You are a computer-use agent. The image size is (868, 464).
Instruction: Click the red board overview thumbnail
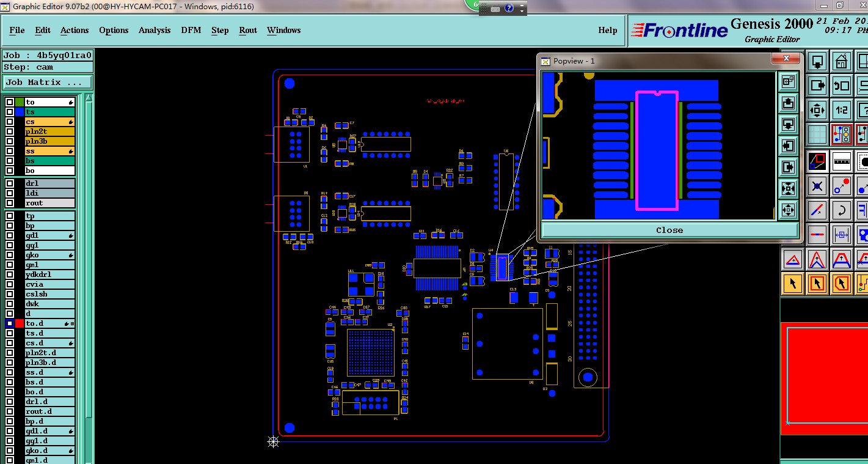(824, 378)
